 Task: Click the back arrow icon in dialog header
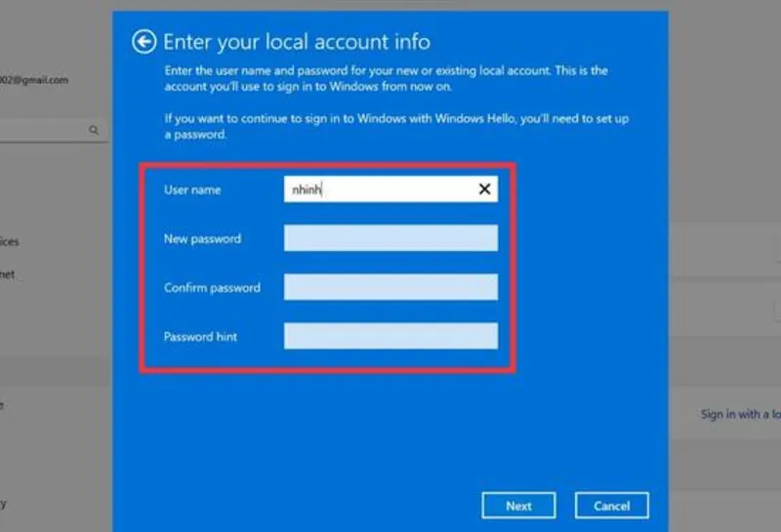tap(144, 42)
